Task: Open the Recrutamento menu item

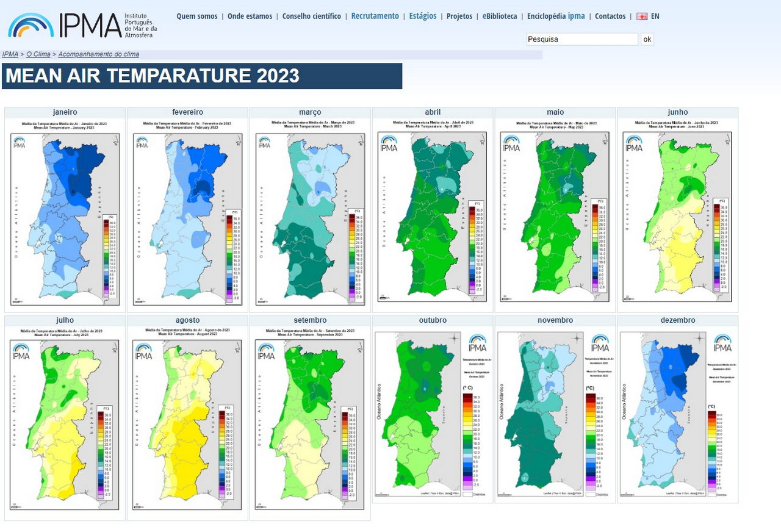Action: [x=375, y=16]
